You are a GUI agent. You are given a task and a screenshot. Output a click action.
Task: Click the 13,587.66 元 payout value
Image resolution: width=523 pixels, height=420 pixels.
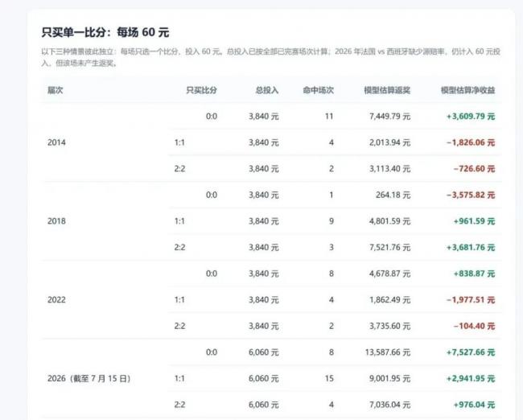388,352
